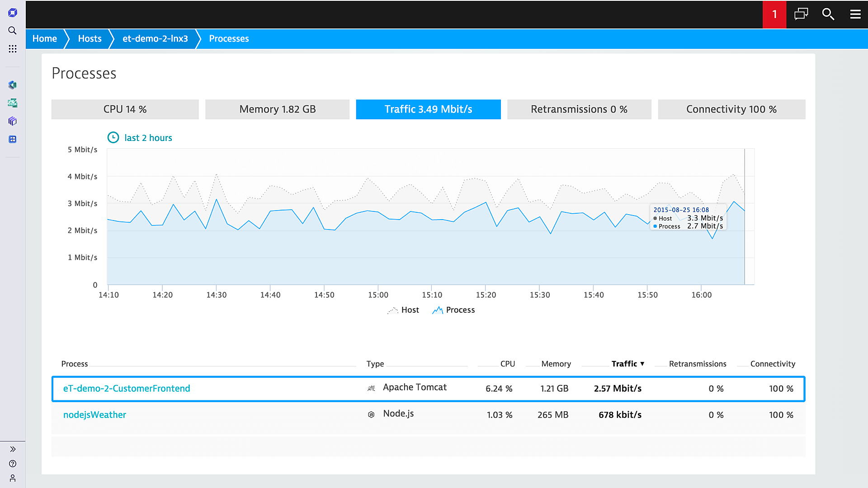Open the chat messages icon in the top bar

(x=801, y=14)
